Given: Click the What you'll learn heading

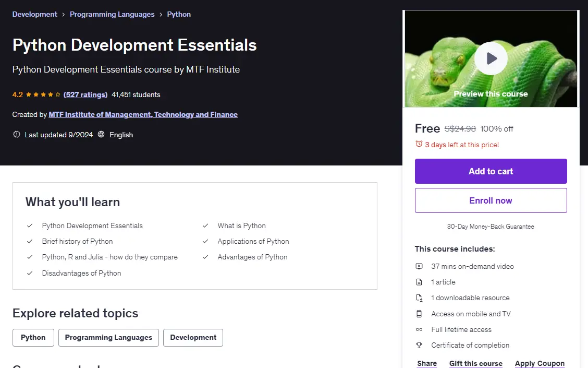Looking at the screenshot, I should click(x=73, y=202).
